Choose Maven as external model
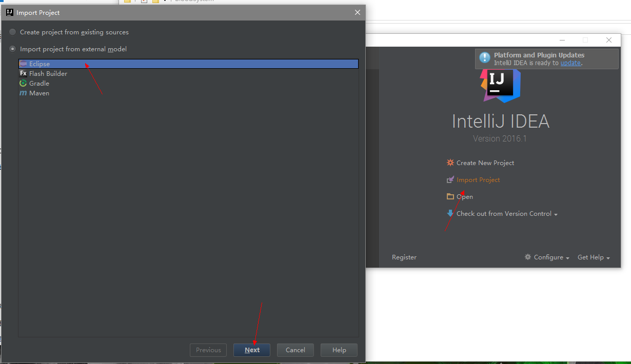The image size is (631, 364). (x=188, y=93)
